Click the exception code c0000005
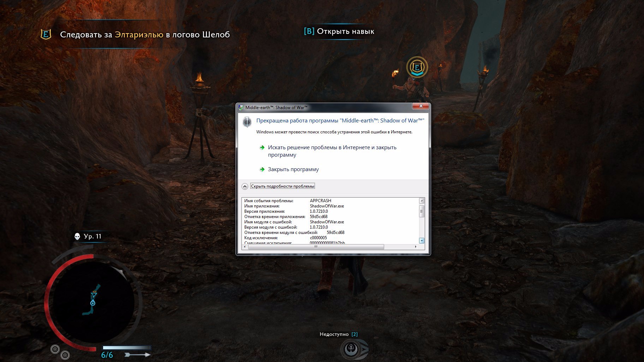This screenshot has width=644, height=362. tap(318, 238)
